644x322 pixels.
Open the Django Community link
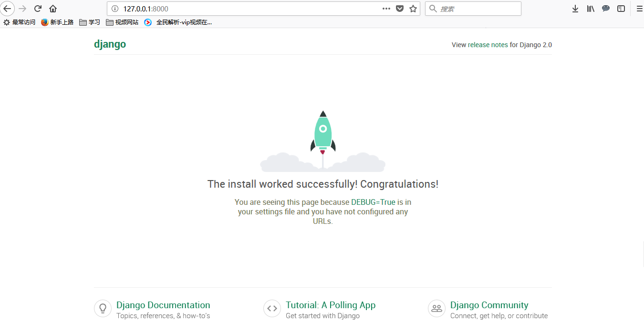pyautogui.click(x=489, y=305)
